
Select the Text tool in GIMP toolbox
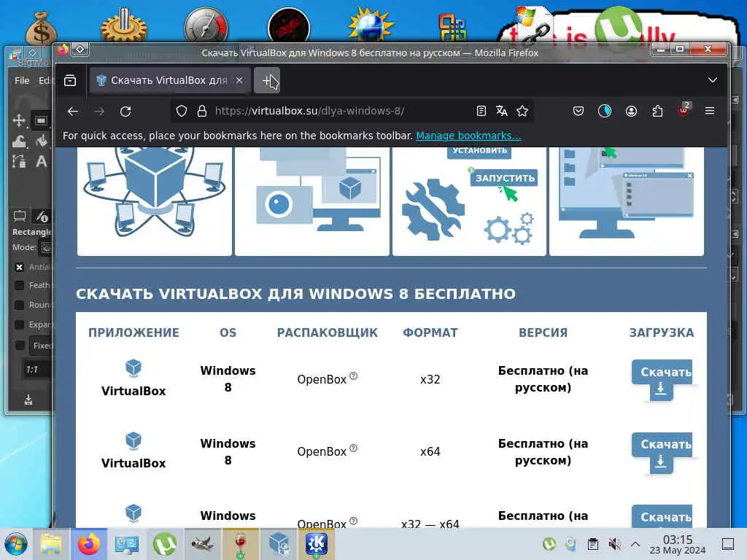pyautogui.click(x=42, y=161)
